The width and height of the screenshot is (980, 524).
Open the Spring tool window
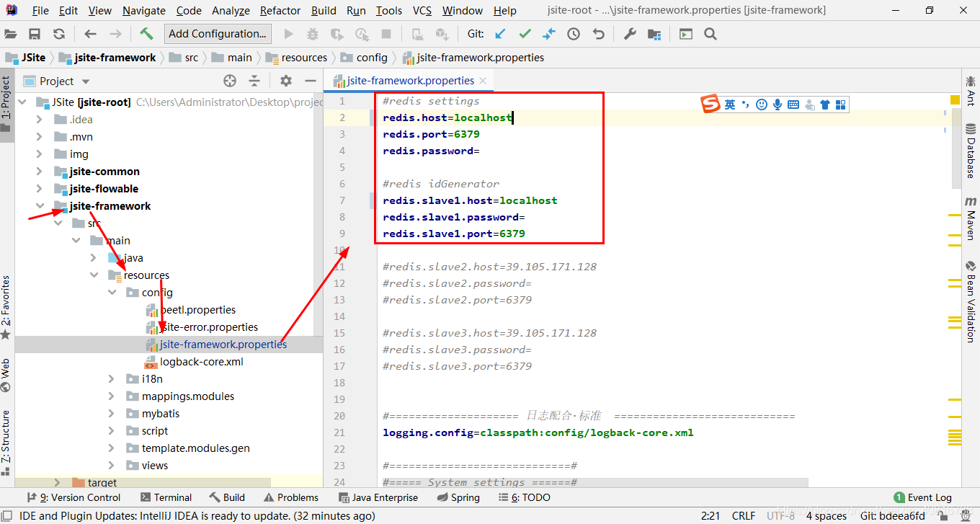click(x=458, y=497)
